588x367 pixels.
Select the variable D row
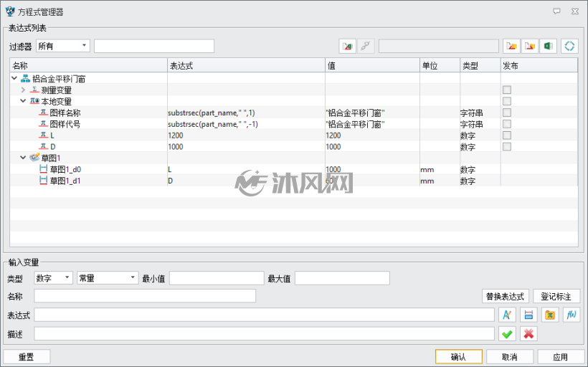[293, 146]
